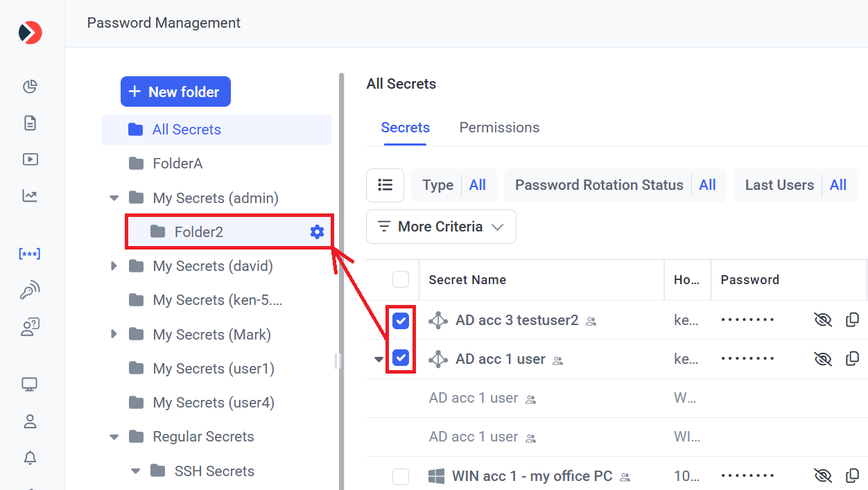This screenshot has width=868, height=490.
Task: Copy password for AD acc 3 testuser2
Action: [x=852, y=320]
